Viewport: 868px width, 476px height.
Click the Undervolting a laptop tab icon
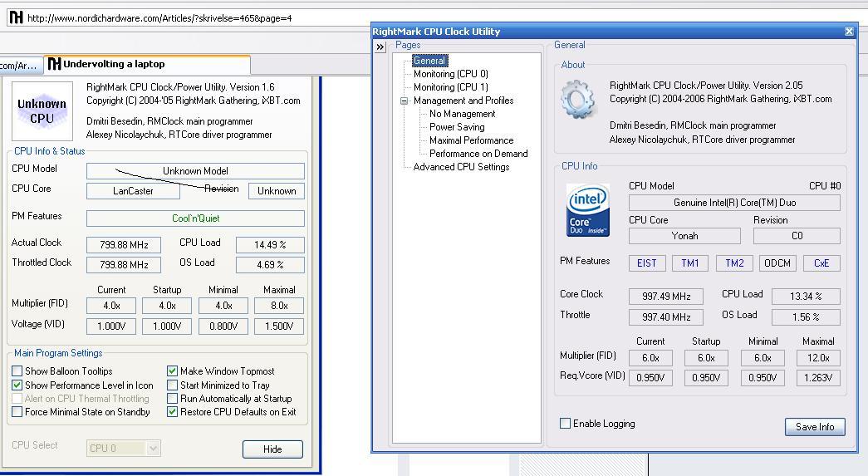[54, 64]
